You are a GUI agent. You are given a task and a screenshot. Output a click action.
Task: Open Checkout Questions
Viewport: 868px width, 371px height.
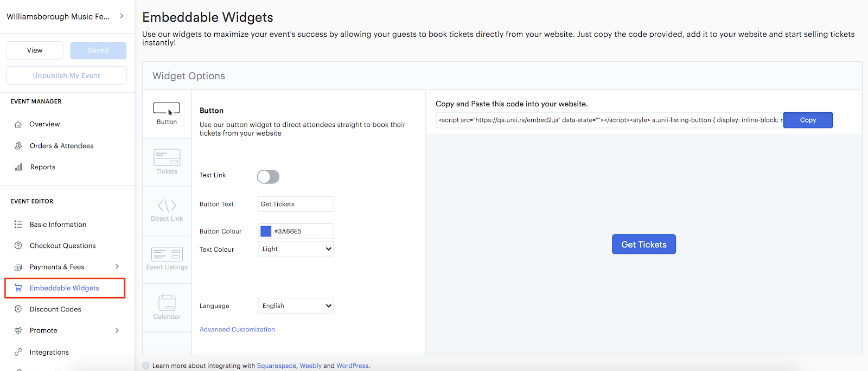pyautogui.click(x=62, y=245)
